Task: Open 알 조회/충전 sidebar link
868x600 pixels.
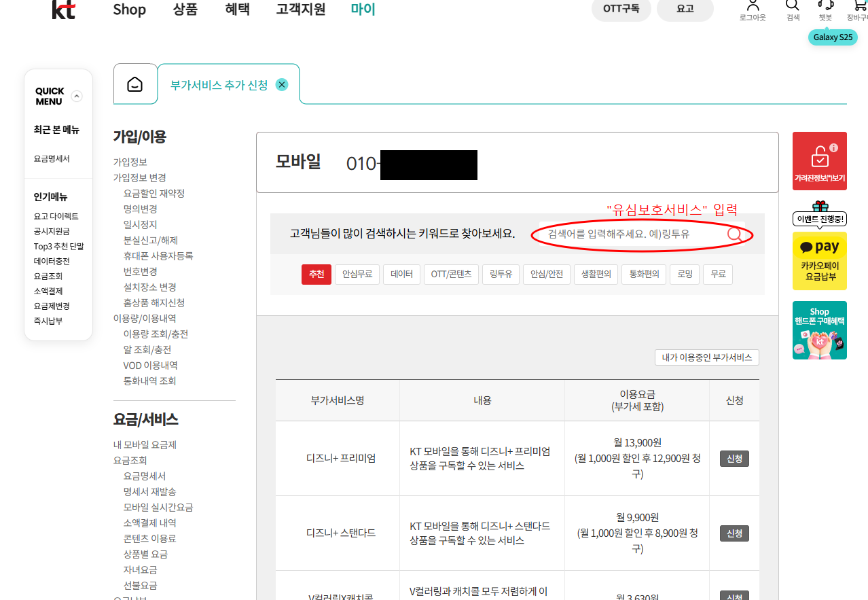Action: [147, 350]
